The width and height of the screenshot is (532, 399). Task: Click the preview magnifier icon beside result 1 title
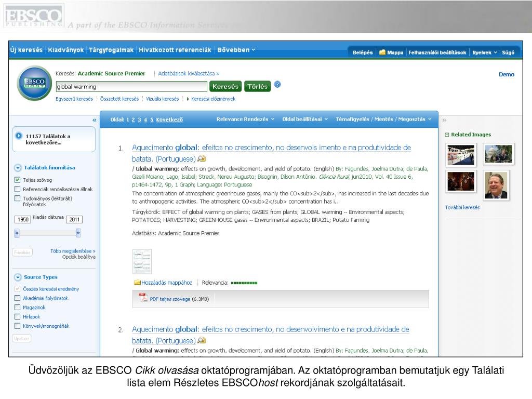click(202, 158)
